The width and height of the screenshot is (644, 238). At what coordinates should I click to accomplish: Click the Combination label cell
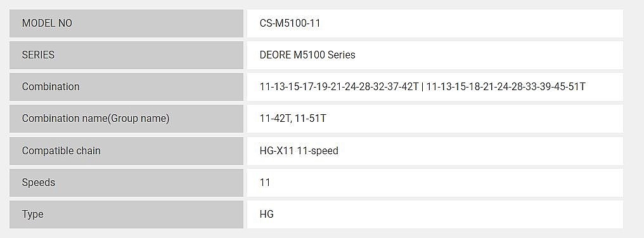point(127,87)
